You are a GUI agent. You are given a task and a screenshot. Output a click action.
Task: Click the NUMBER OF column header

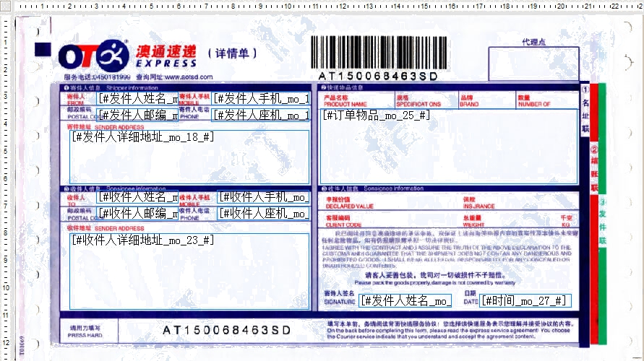click(x=534, y=104)
